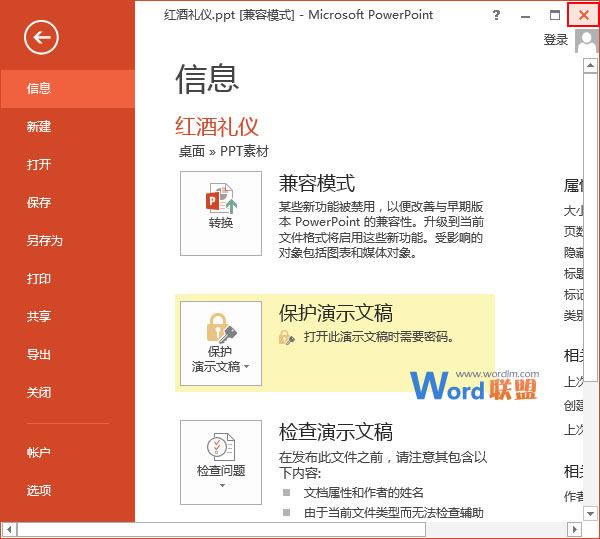Click text 文档属性和作者的姓名
Screen dimensions: 600x539
point(364,493)
